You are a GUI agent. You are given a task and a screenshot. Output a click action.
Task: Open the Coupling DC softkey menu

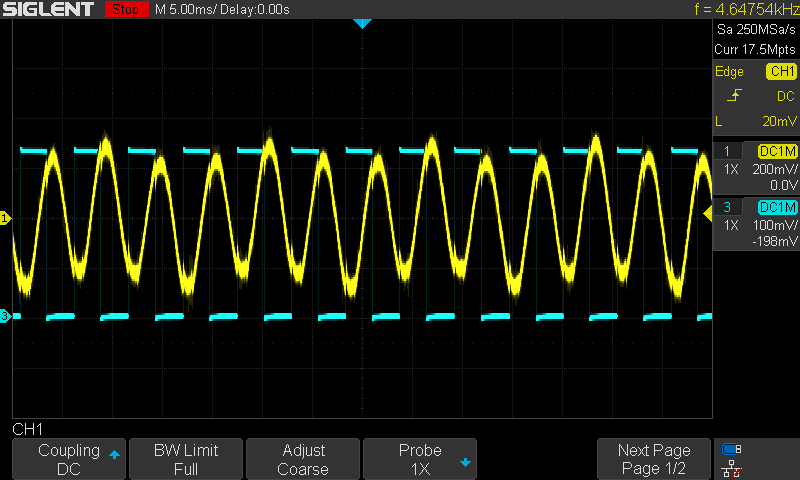[69, 459]
